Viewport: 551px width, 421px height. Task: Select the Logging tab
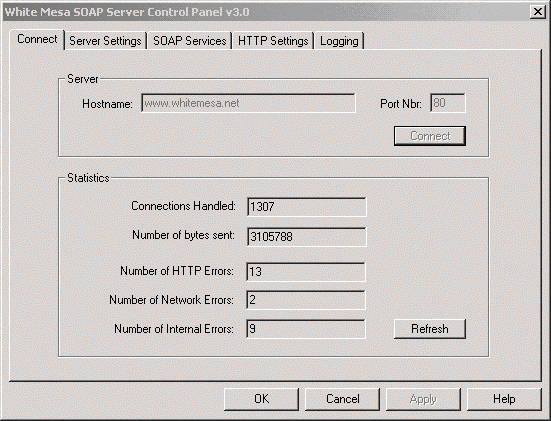[339, 41]
